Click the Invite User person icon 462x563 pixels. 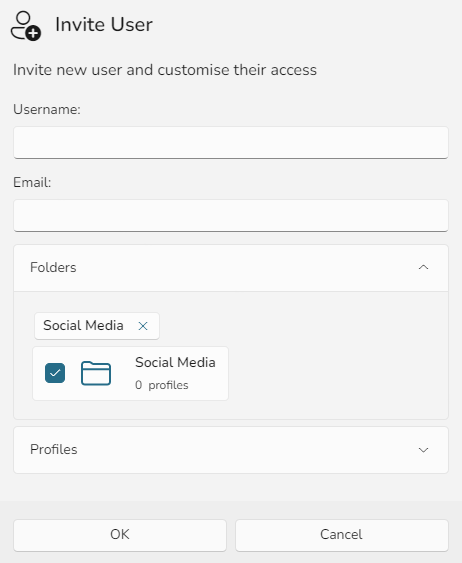[25, 25]
